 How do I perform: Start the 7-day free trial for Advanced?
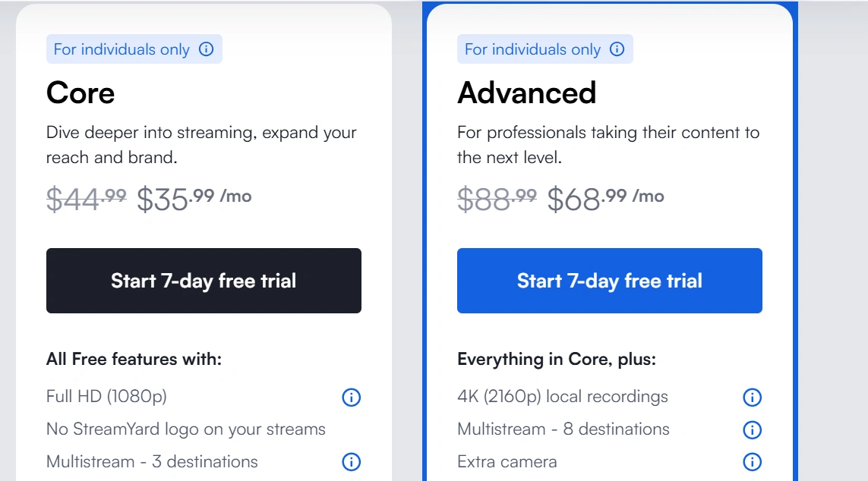(609, 281)
